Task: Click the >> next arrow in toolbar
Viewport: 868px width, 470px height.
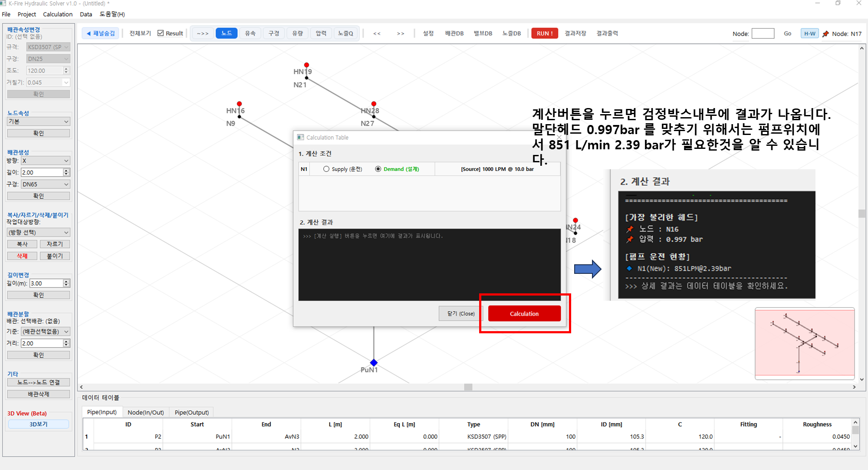Action: [x=400, y=33]
